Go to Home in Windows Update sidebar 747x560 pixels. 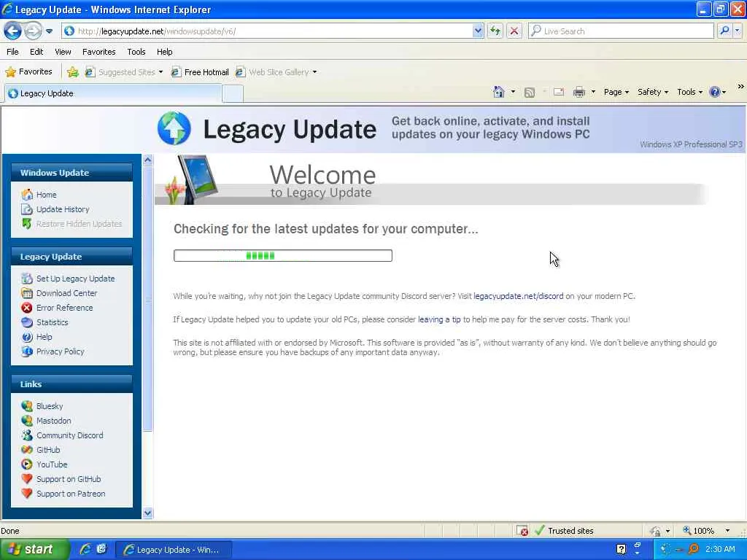[x=46, y=195]
